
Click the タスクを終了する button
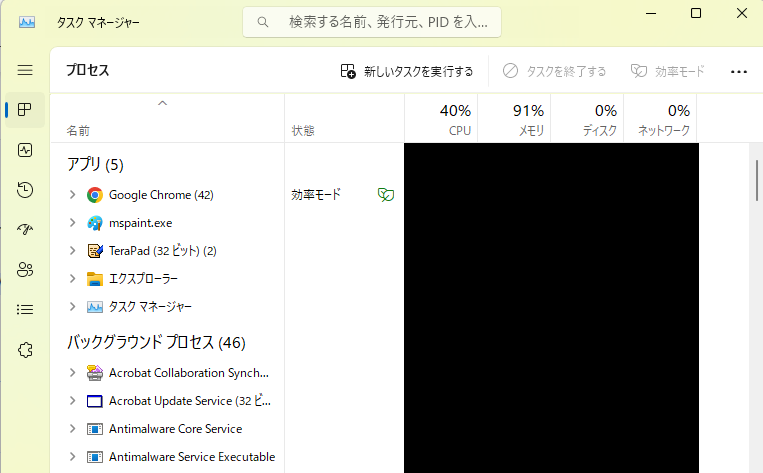[554, 72]
